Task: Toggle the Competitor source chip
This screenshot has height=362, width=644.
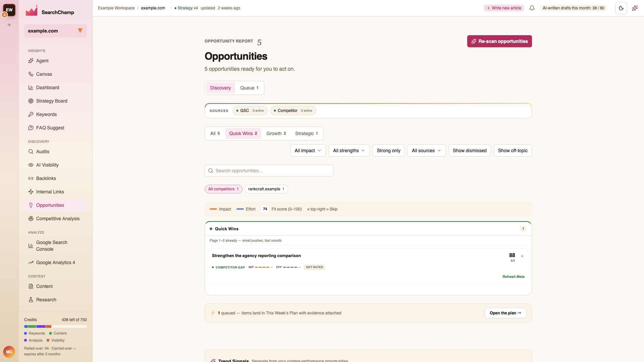Action: point(293,111)
